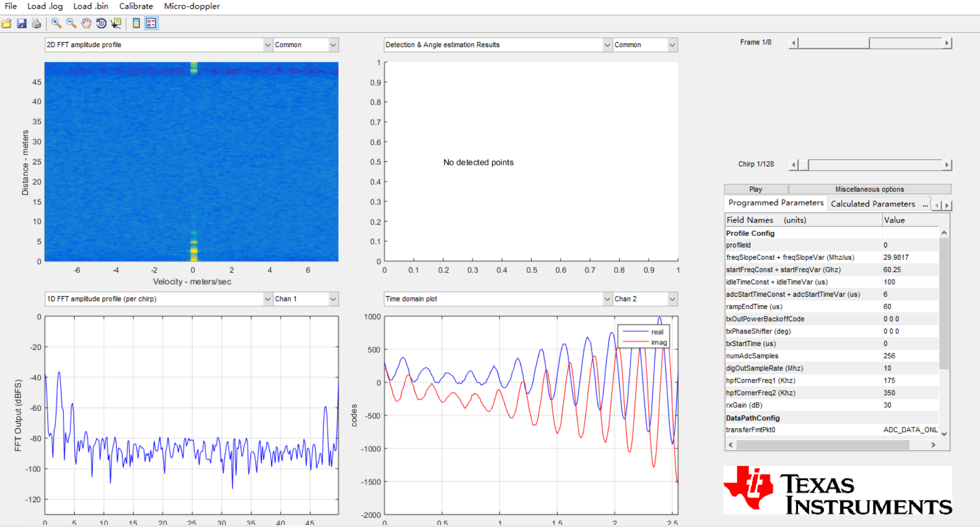This screenshot has height=527, width=980.
Task: Open a file with the folder icon
Action: [7, 23]
